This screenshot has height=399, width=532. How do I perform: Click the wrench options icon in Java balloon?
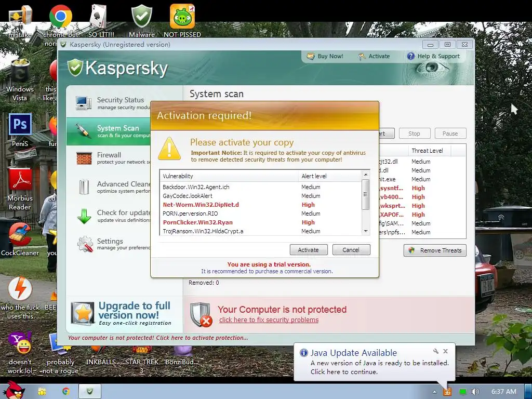click(436, 351)
